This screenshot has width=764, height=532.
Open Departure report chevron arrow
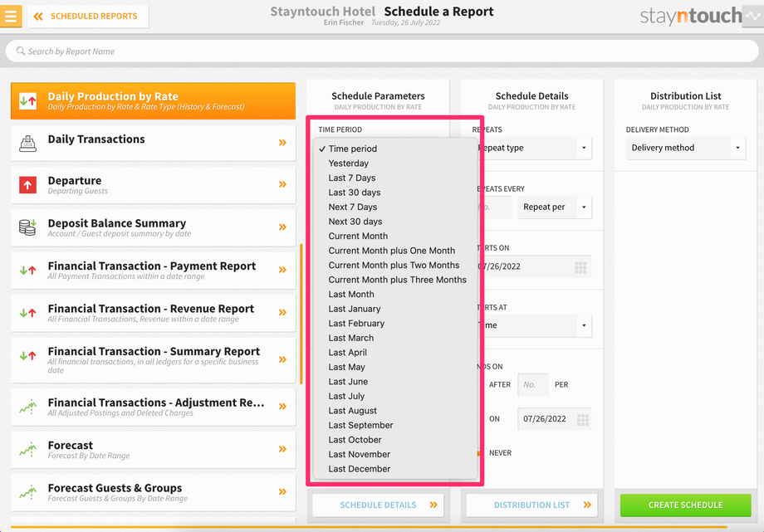click(282, 184)
